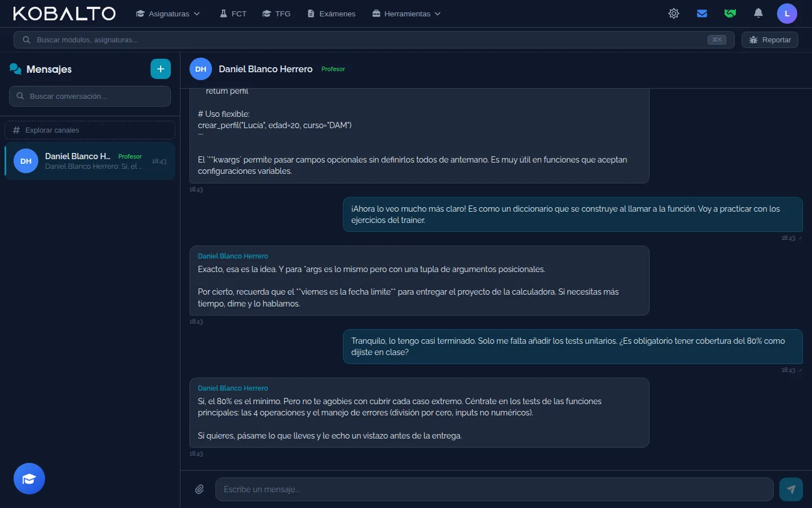Focus the Escribe un mensaje input
The width and height of the screenshot is (812, 508).
pyautogui.click(x=494, y=489)
